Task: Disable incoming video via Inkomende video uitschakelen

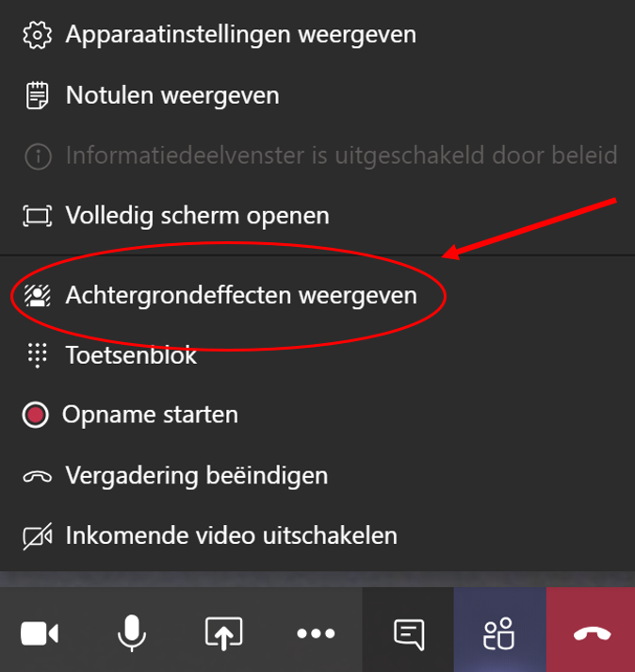Action: (x=317, y=536)
